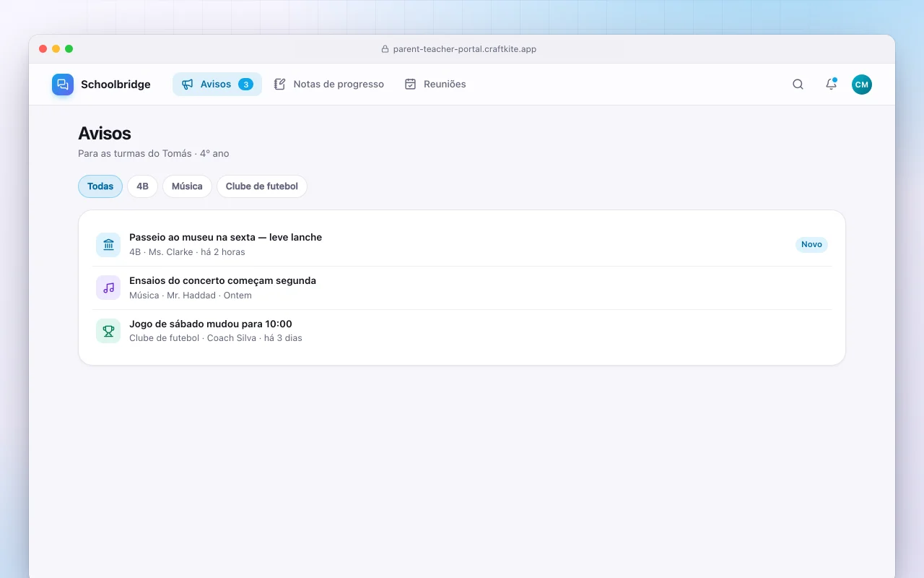Switch to the Avisos tab
924x578 pixels.
[x=217, y=85]
